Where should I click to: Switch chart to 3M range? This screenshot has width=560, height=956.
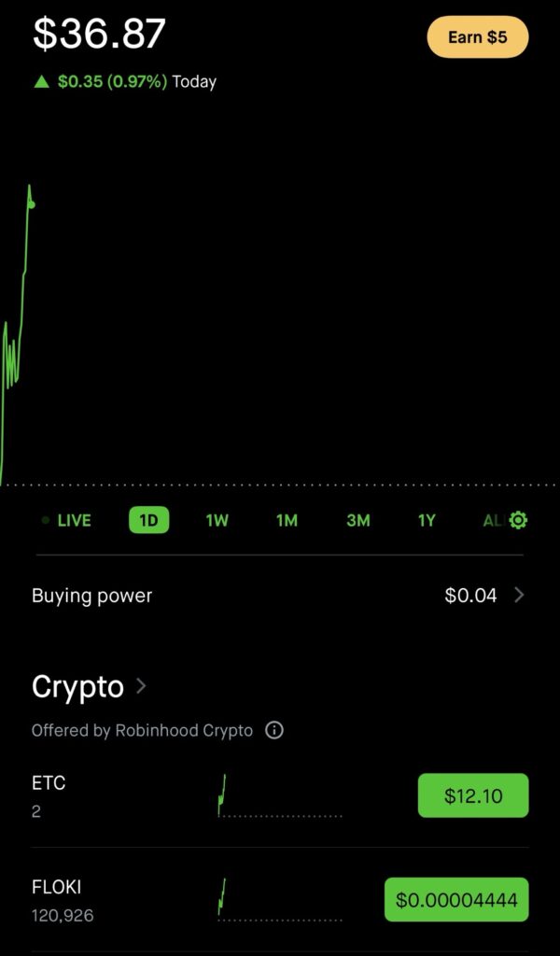click(358, 520)
